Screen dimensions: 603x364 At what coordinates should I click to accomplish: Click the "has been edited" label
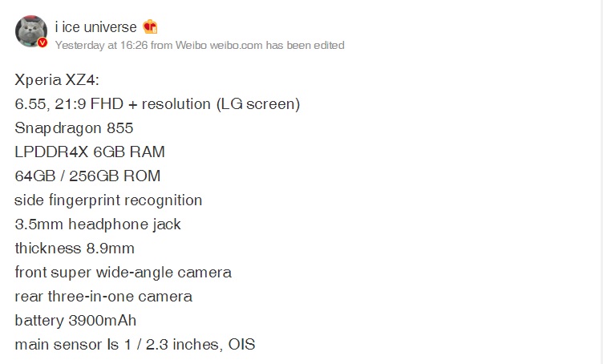click(x=306, y=46)
